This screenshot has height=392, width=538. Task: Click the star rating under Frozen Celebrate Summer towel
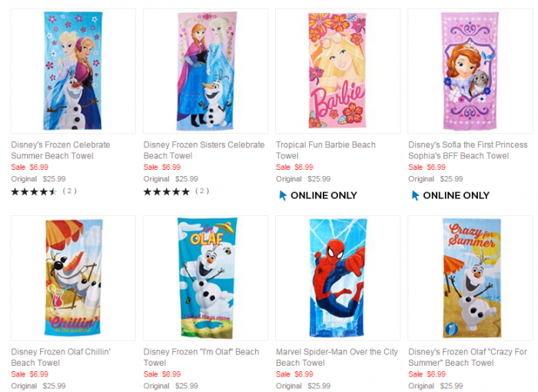34,191
